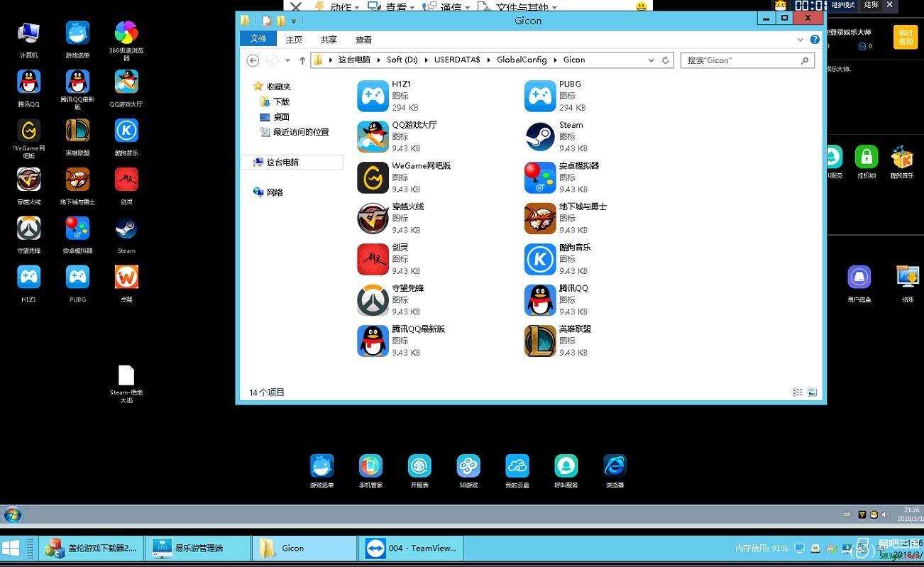Switch to the 共享 ribbon tab
This screenshot has height=567, width=924.
coord(329,40)
